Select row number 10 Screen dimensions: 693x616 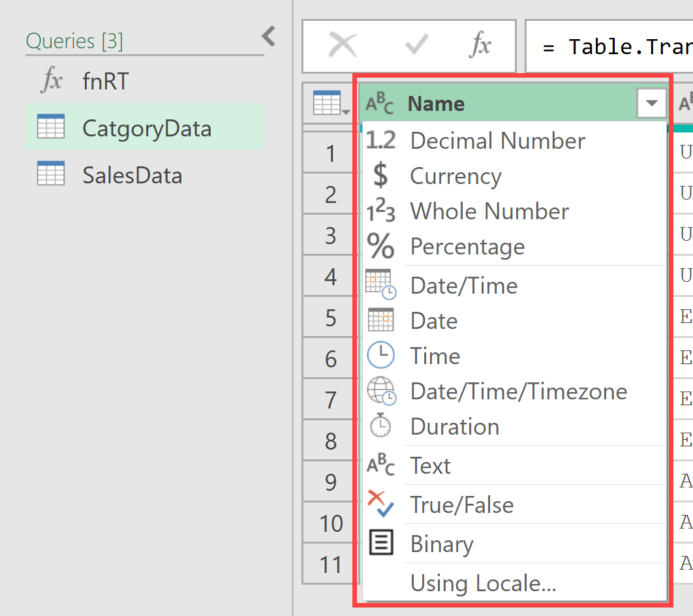click(x=331, y=523)
